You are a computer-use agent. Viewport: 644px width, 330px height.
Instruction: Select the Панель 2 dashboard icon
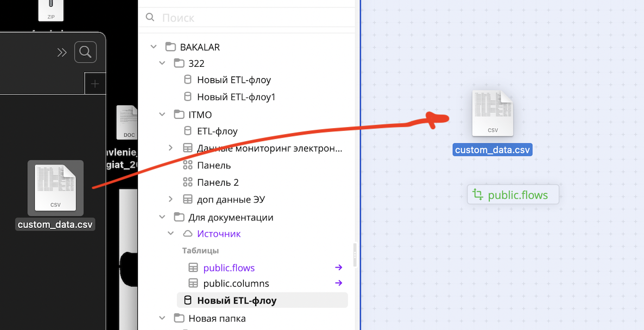pyautogui.click(x=187, y=182)
